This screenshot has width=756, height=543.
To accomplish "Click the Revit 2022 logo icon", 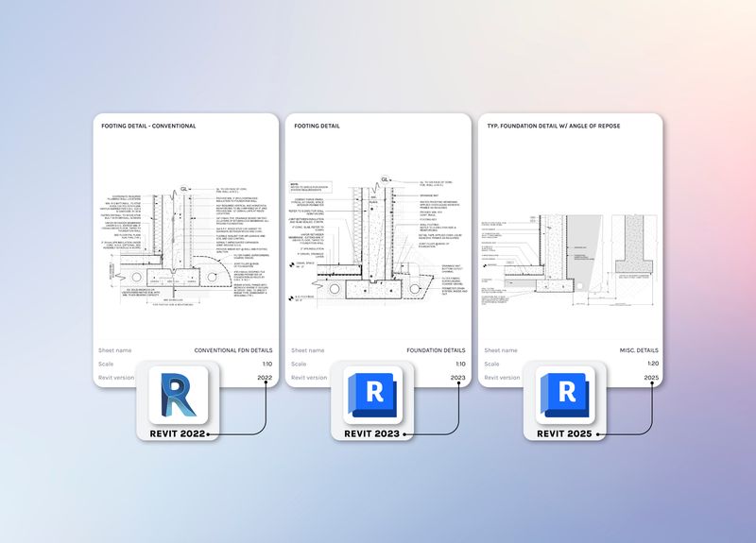I will pyautogui.click(x=178, y=395).
